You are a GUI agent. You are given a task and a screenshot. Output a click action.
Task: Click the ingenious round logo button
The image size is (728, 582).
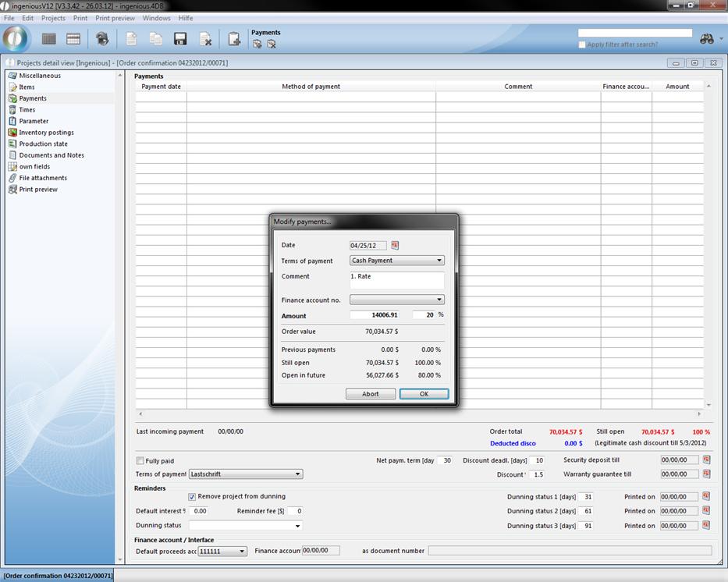(16, 38)
